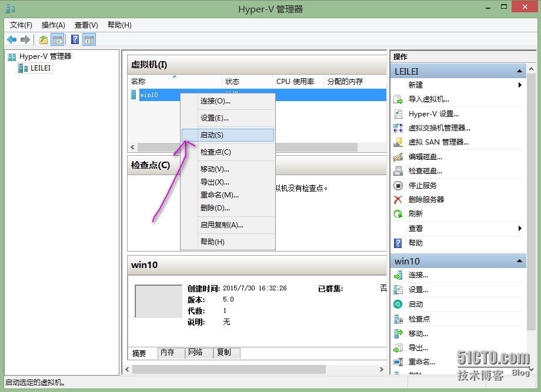Click the Hyper-V Manager app icon in title bar
Viewport: 541px width, 392px height.
10,9
